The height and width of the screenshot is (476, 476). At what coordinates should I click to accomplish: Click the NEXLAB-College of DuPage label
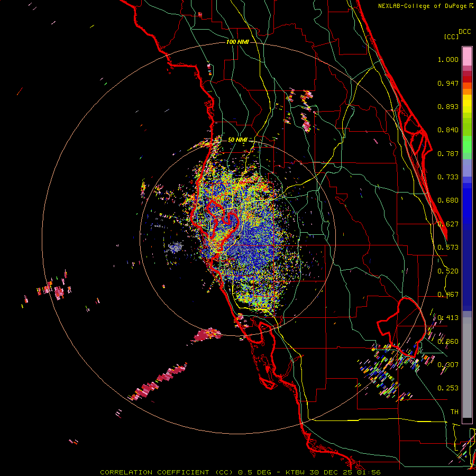[423, 6]
